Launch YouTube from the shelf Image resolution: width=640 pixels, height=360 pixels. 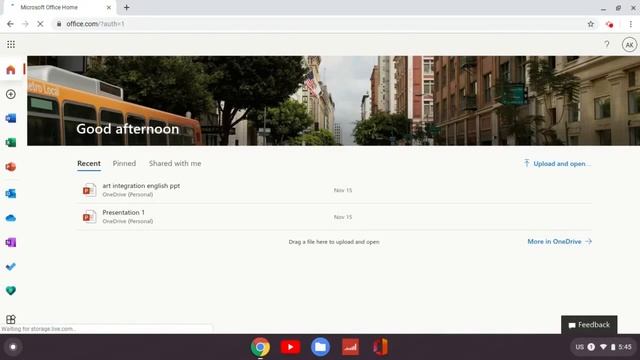click(x=290, y=347)
